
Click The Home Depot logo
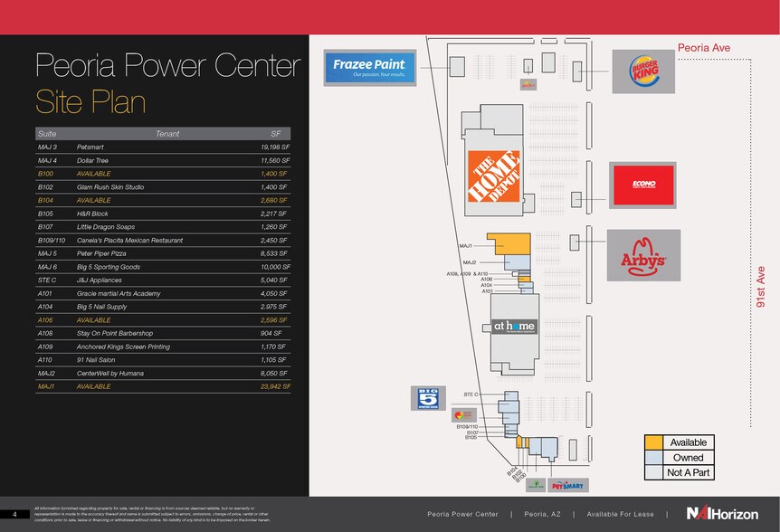[494, 176]
